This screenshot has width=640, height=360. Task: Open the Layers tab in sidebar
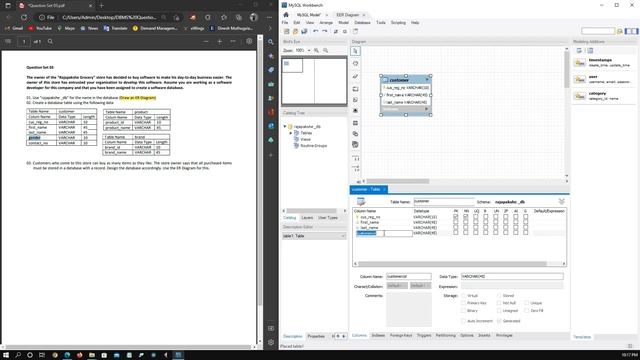[307, 218]
